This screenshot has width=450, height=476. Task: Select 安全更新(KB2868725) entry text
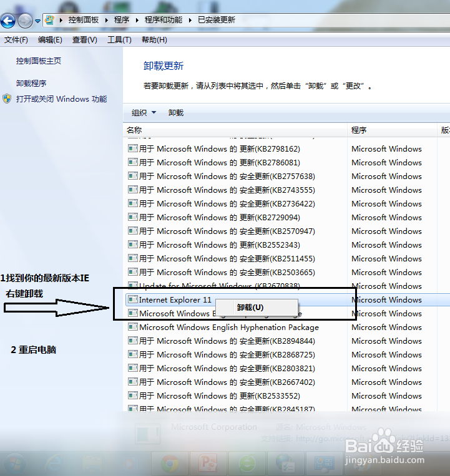click(227, 354)
